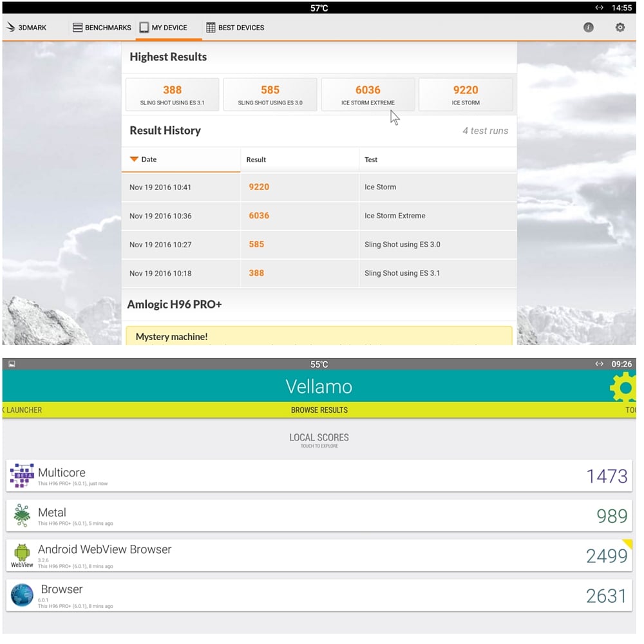644x644 pixels.
Task: Sort Result History by the Date column
Action: click(x=148, y=159)
